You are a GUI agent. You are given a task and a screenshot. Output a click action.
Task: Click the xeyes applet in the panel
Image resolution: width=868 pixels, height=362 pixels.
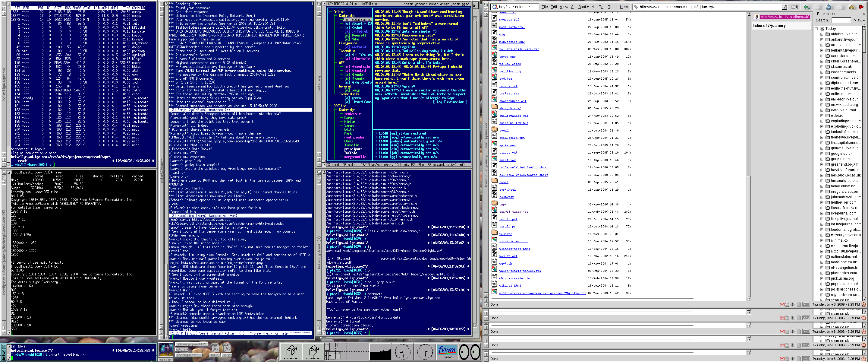click(x=469, y=352)
